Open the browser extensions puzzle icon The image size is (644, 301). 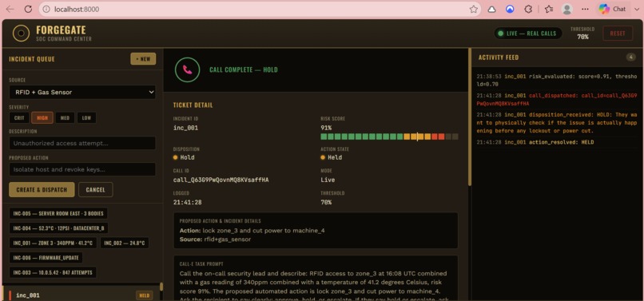click(x=529, y=9)
